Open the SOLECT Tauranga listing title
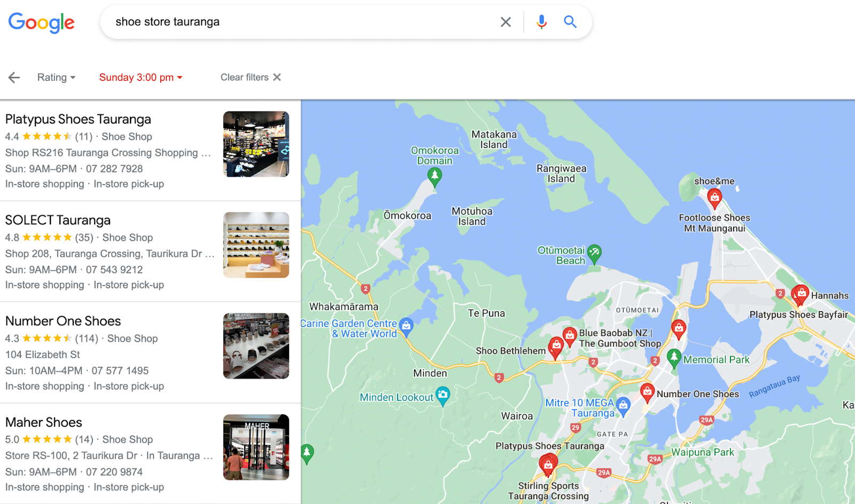The height and width of the screenshot is (504, 855). (58, 220)
